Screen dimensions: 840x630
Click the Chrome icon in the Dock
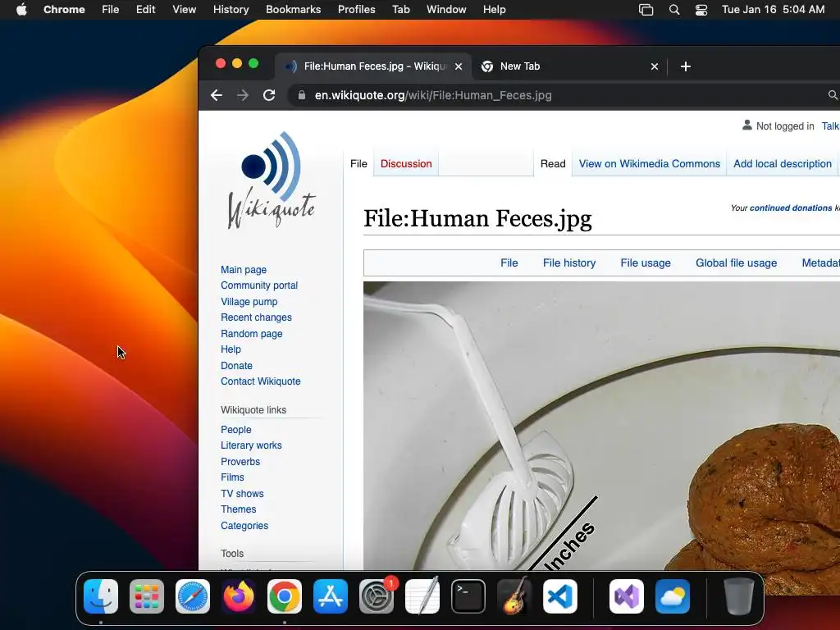click(x=285, y=596)
